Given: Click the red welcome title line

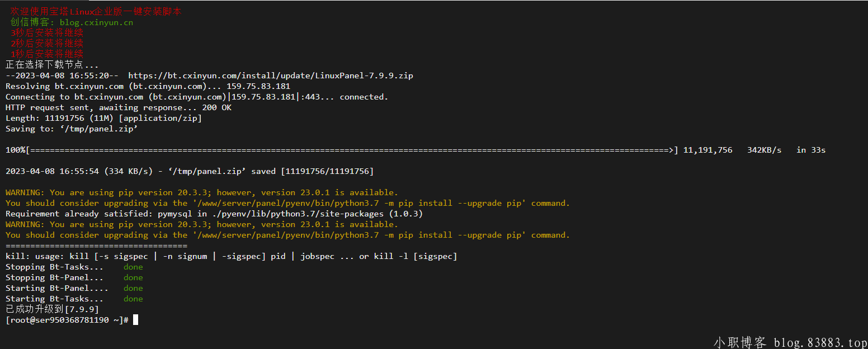Looking at the screenshot, I should pos(96,12).
